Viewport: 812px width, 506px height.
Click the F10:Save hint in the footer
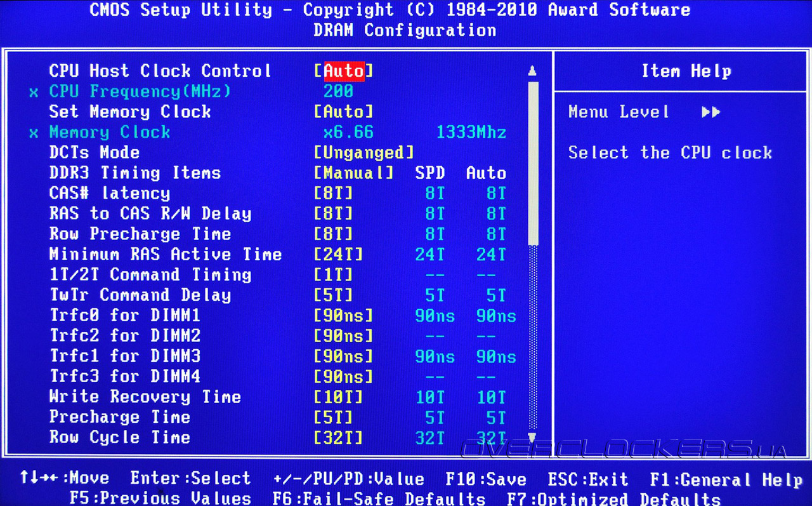(x=486, y=479)
